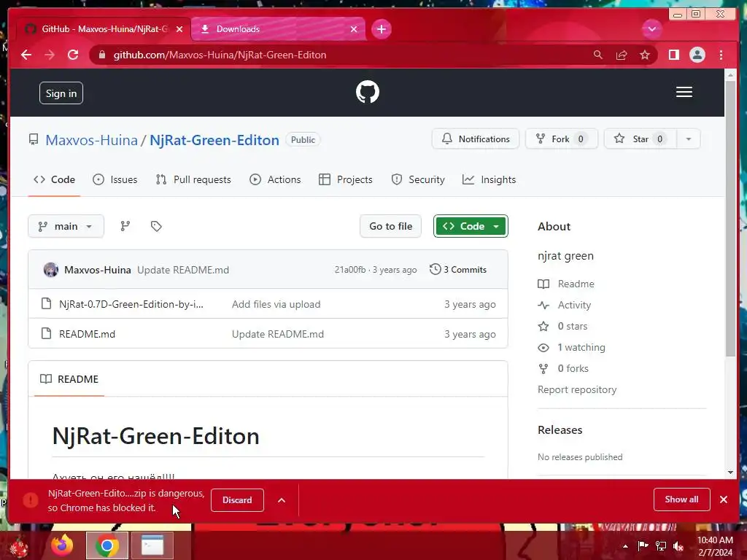Click the Start button in taskbar

tap(18, 545)
